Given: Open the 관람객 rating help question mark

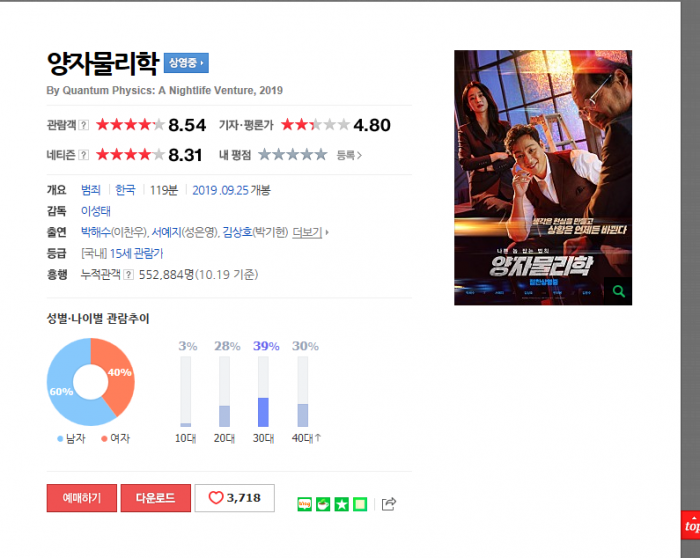Looking at the screenshot, I should pos(83,125).
